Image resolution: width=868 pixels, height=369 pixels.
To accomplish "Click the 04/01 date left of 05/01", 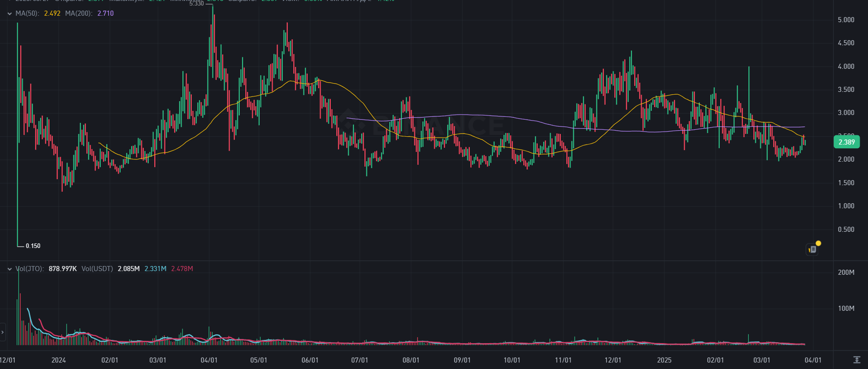I will (209, 360).
